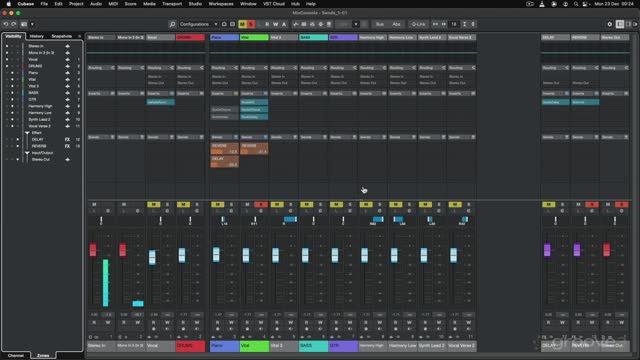Expand the Inserts rack header on REVERB channel
This screenshot has height=360, width=640.
585,93
